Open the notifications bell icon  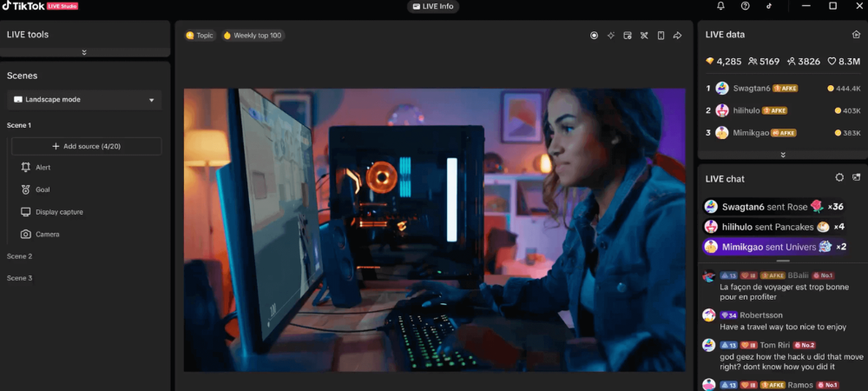720,6
